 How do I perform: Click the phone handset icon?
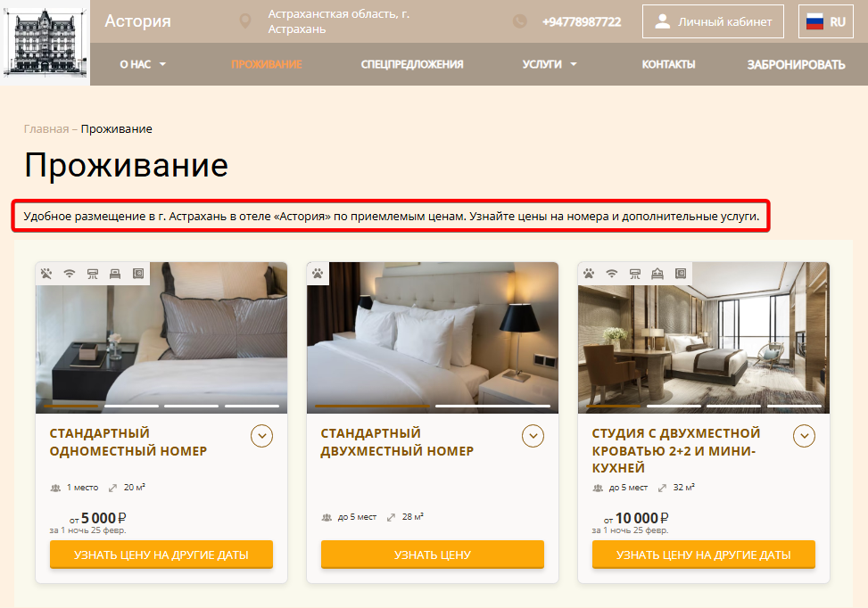(520, 21)
